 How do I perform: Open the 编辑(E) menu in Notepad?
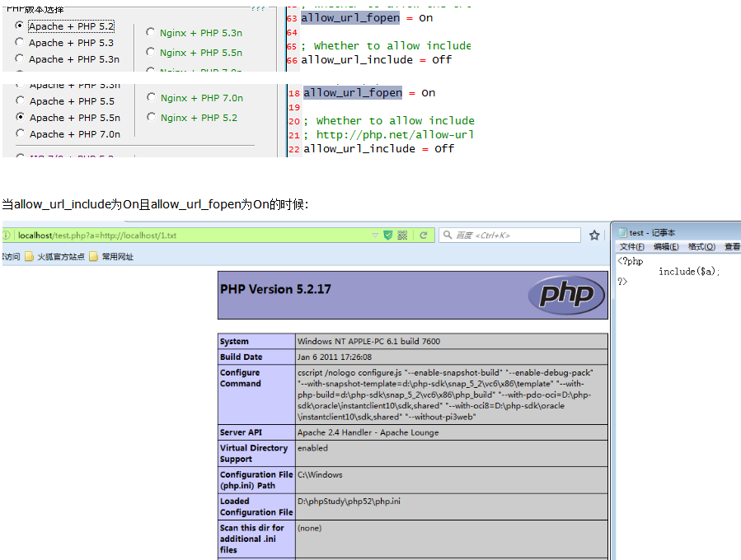point(666,246)
